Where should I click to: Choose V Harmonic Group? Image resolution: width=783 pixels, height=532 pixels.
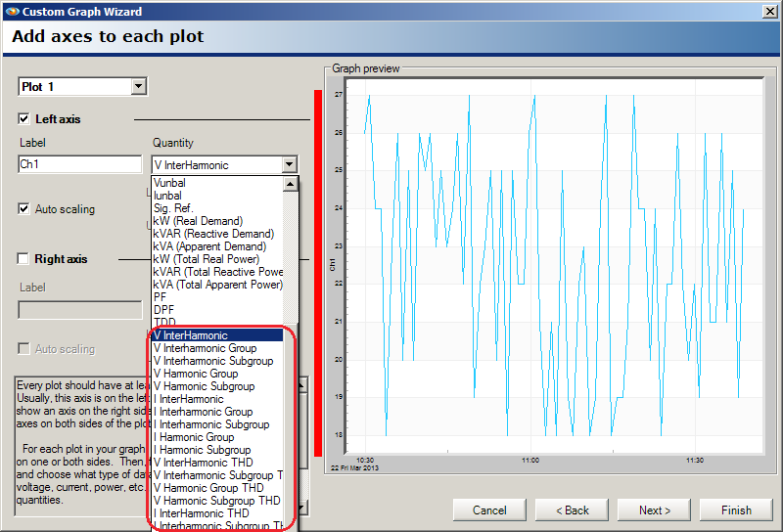217,374
